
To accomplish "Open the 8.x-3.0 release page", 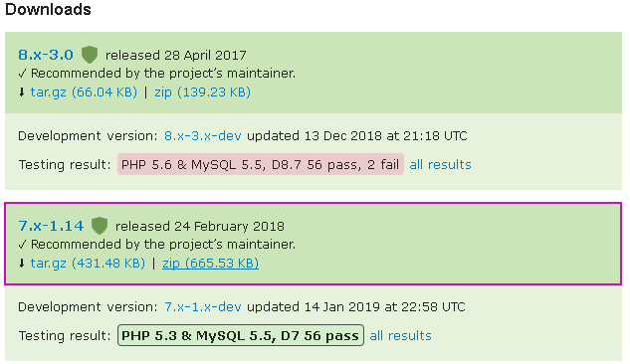I will (46, 55).
